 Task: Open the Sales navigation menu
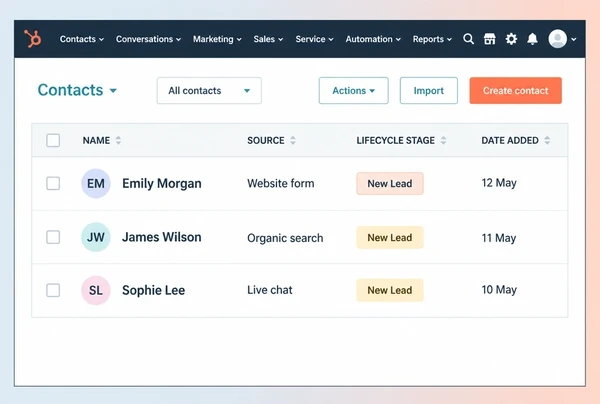268,39
